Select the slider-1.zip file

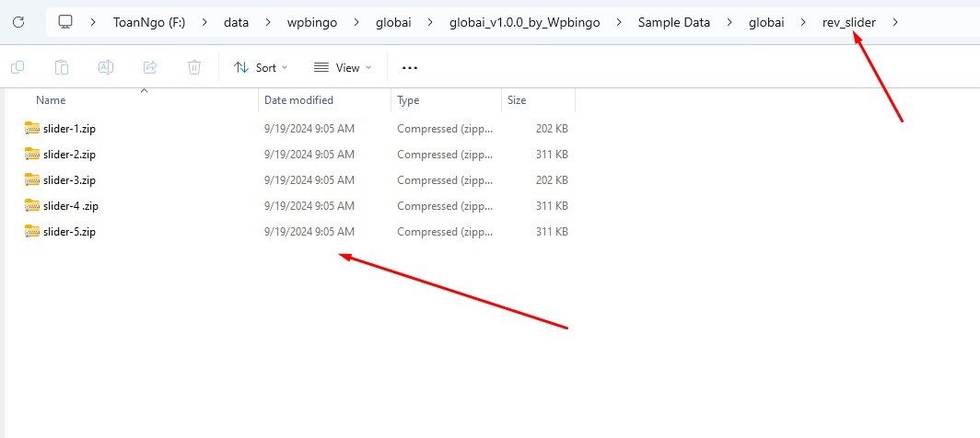(69, 129)
